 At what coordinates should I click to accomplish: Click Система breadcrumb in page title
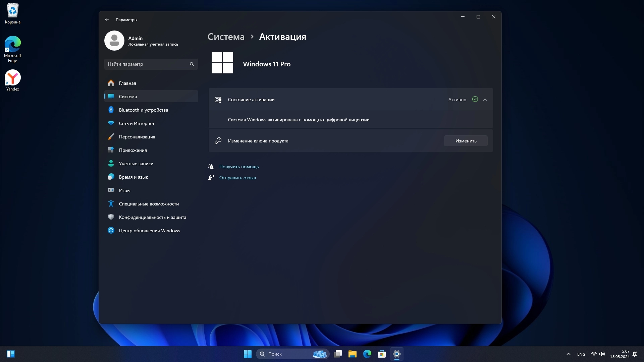coord(226,37)
